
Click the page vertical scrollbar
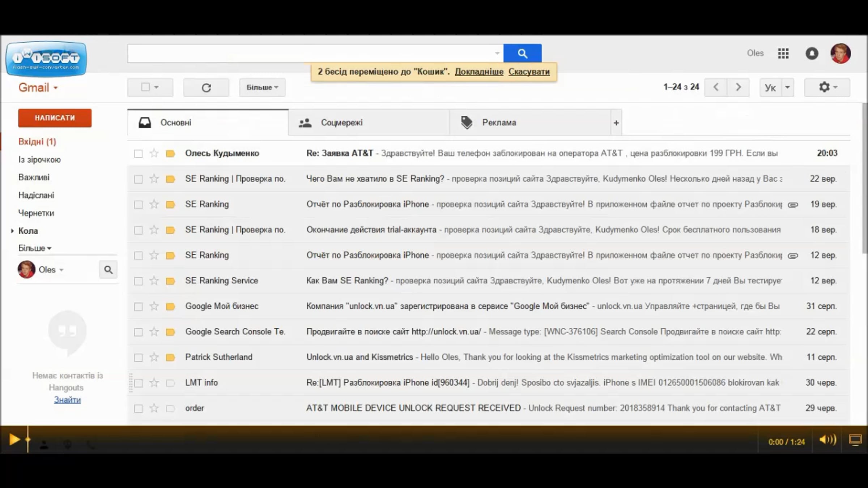865,179
